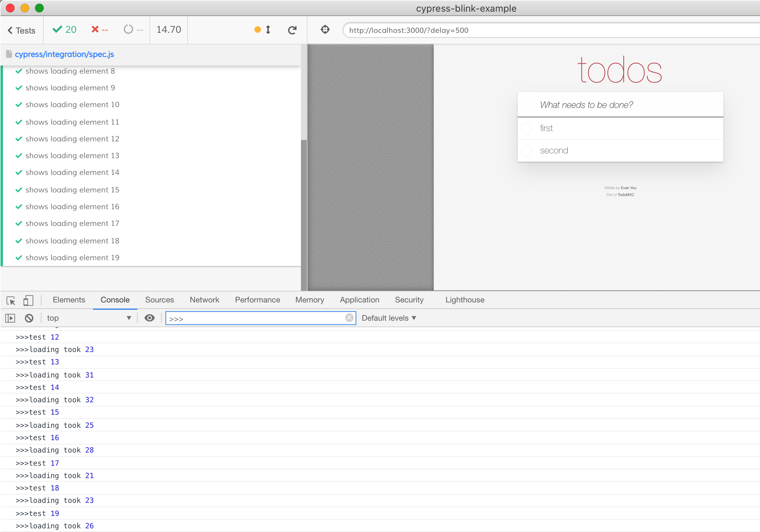Expand the Default levels dropdown
Viewport: 760px width, 532px height.
[389, 318]
